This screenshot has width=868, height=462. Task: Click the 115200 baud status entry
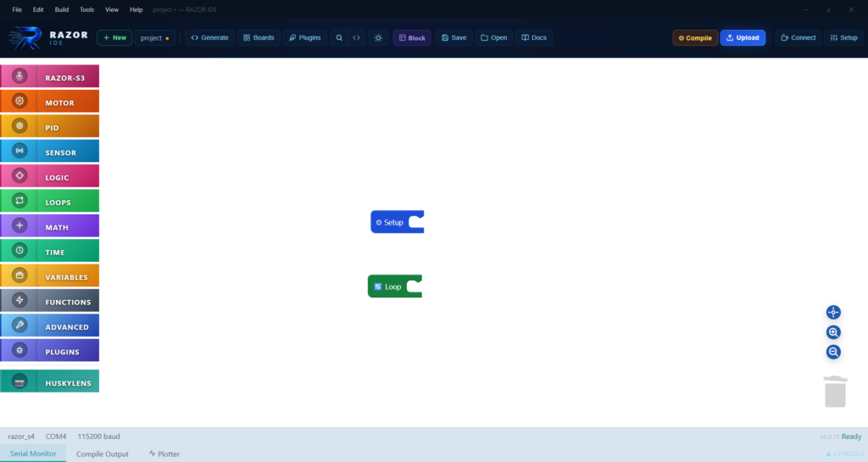[x=98, y=437]
